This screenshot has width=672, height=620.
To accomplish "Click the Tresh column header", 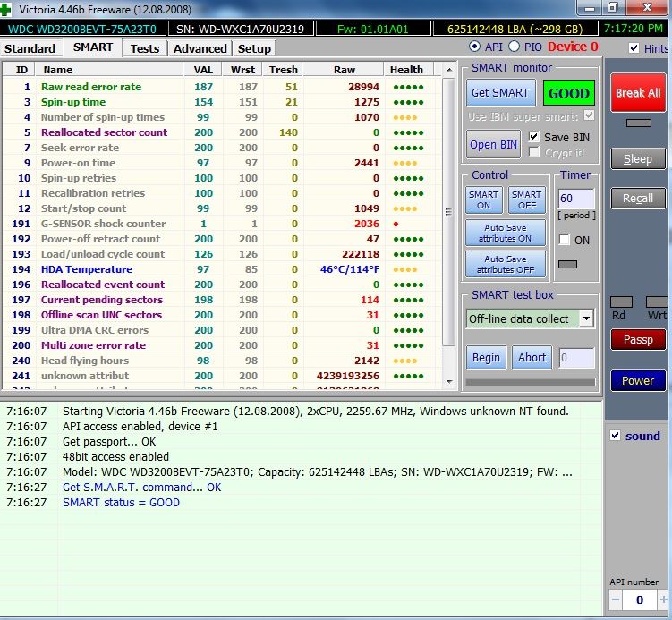I will (283, 70).
